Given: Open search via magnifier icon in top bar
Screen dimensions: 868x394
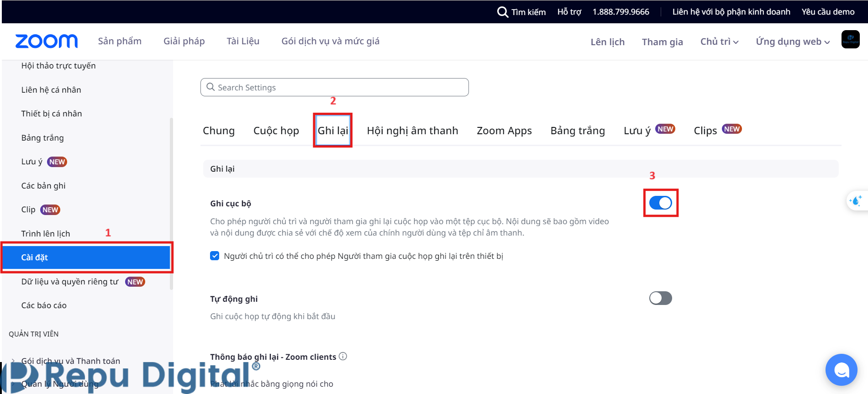Looking at the screenshot, I should point(502,12).
